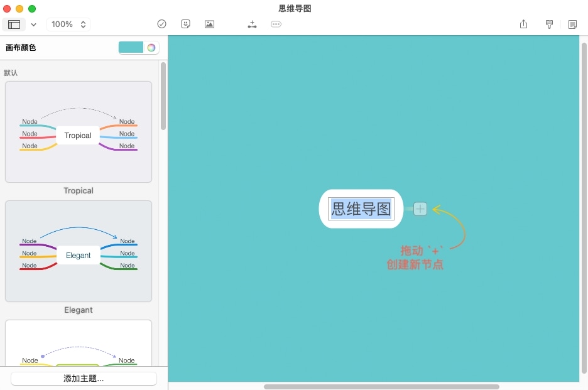This screenshot has height=390, width=588.
Task: Toggle the sidebar panel view button
Action: coord(14,24)
